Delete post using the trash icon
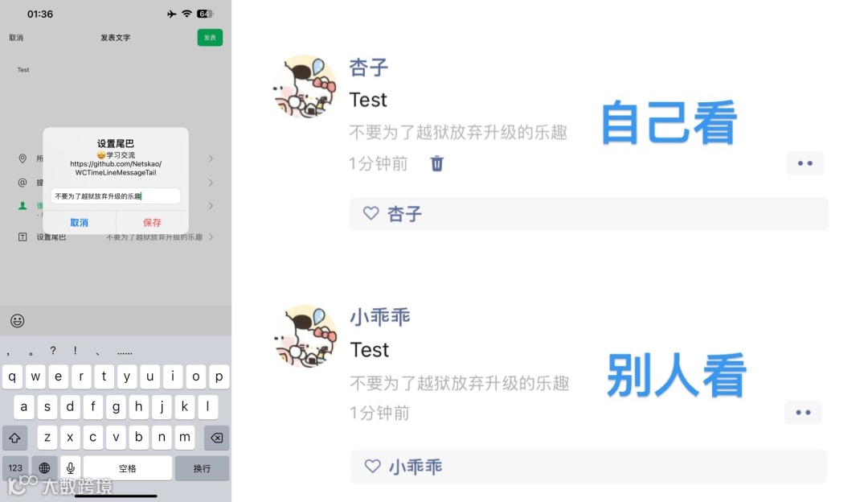The height and width of the screenshot is (502, 868). click(436, 163)
